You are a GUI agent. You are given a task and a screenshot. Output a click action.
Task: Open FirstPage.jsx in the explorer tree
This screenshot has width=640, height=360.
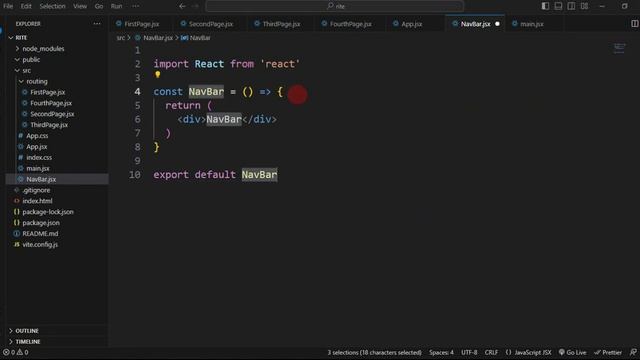pos(57,92)
